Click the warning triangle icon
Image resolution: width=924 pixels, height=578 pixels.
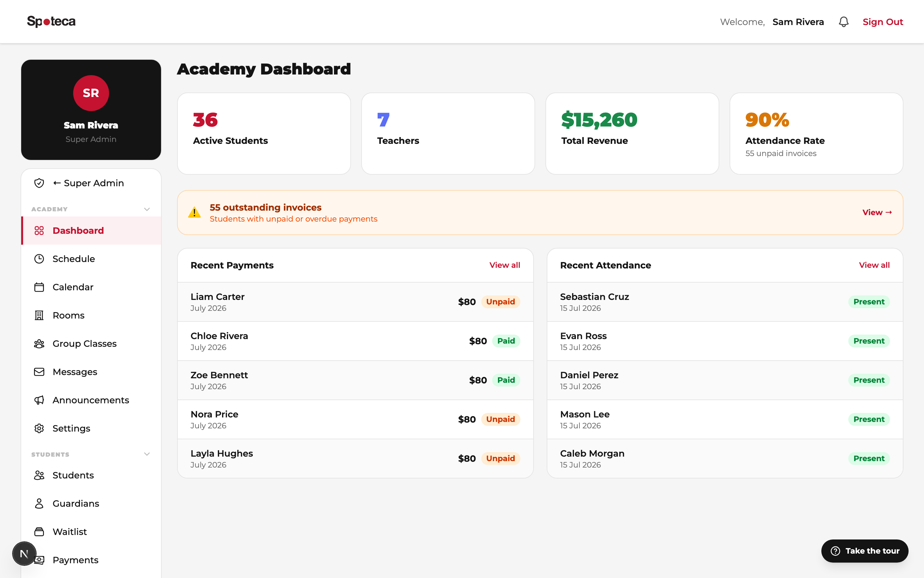(x=194, y=212)
